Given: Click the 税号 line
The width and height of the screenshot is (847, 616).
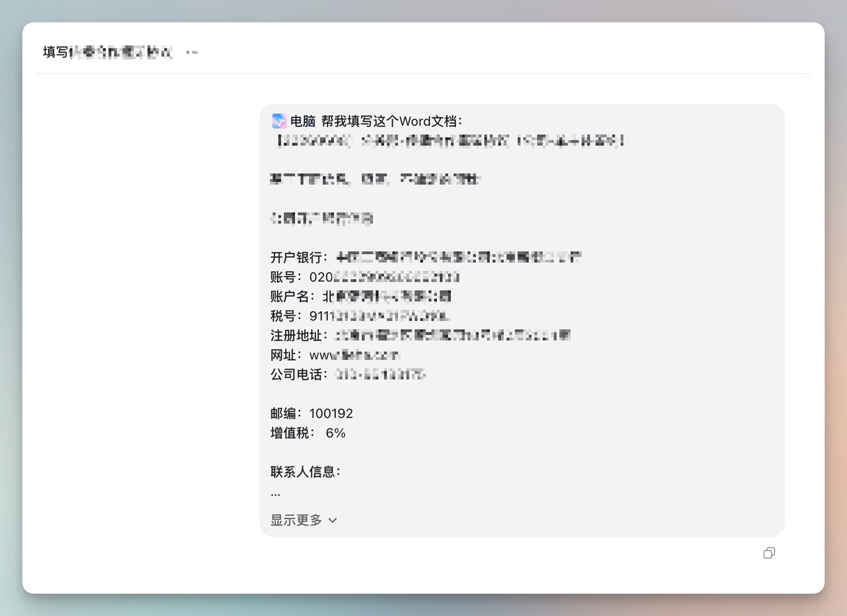Looking at the screenshot, I should pyautogui.click(x=360, y=316).
